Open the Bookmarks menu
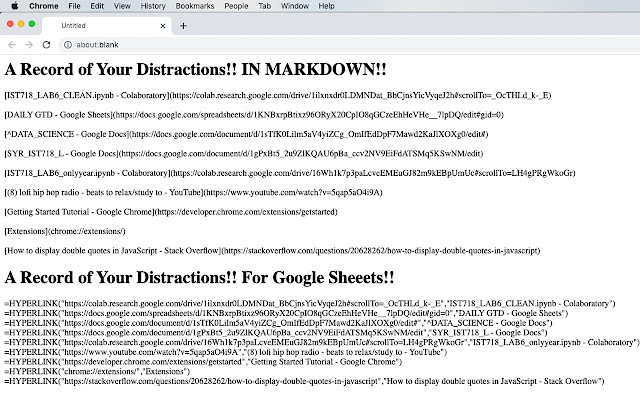The image size is (640, 400). [195, 6]
